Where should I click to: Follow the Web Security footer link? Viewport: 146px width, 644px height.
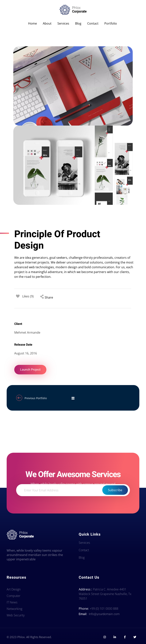(x=16, y=615)
